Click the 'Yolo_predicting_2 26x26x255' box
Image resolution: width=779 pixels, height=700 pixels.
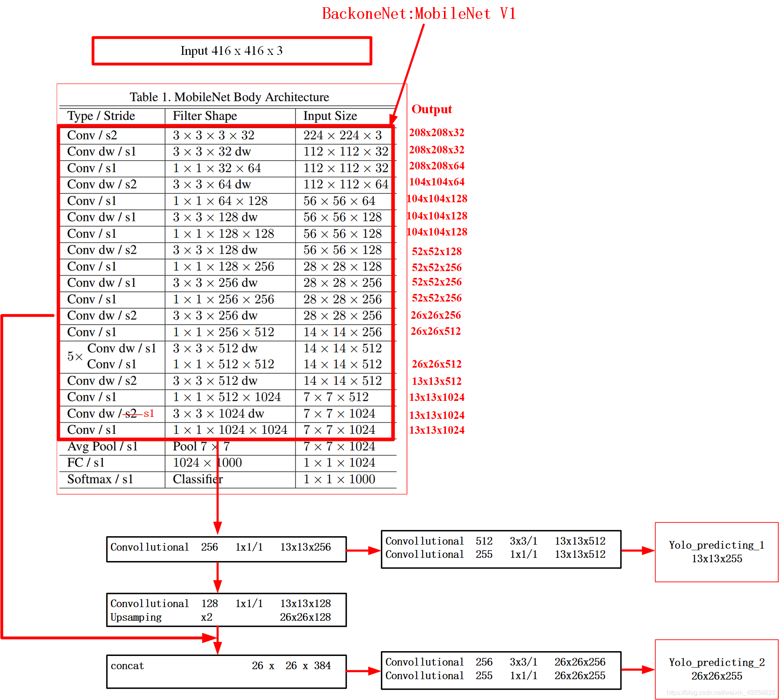coord(717,669)
